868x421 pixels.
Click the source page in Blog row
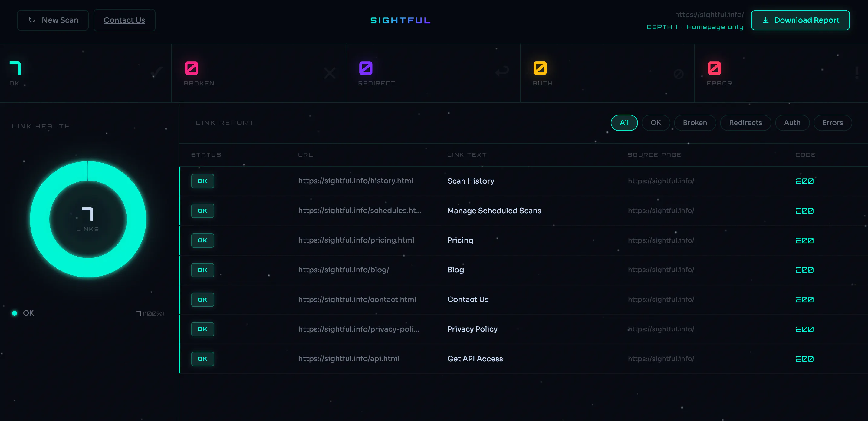(661, 270)
